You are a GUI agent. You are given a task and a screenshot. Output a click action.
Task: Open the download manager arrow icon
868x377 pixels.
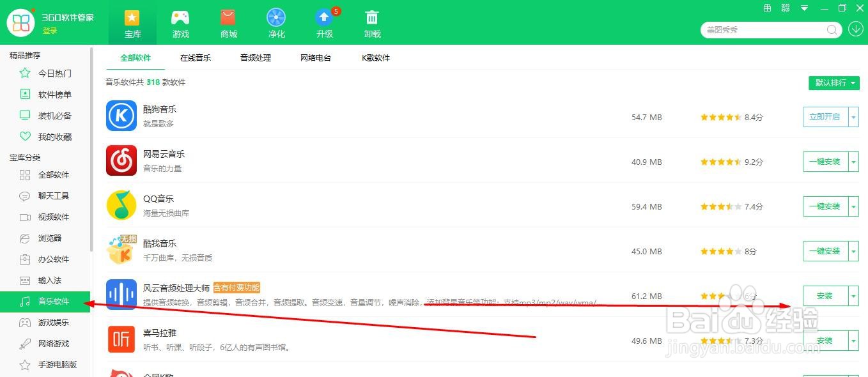coord(855,29)
